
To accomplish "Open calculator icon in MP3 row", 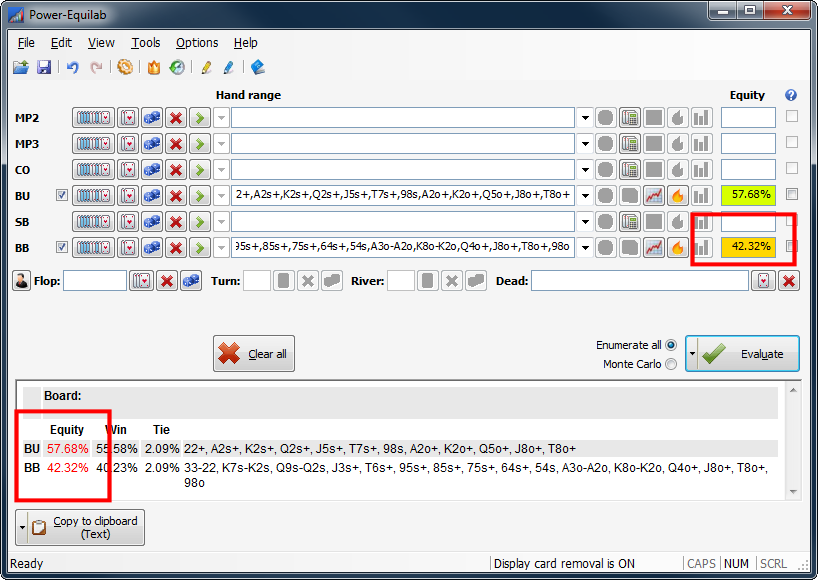I will pyautogui.click(x=630, y=144).
